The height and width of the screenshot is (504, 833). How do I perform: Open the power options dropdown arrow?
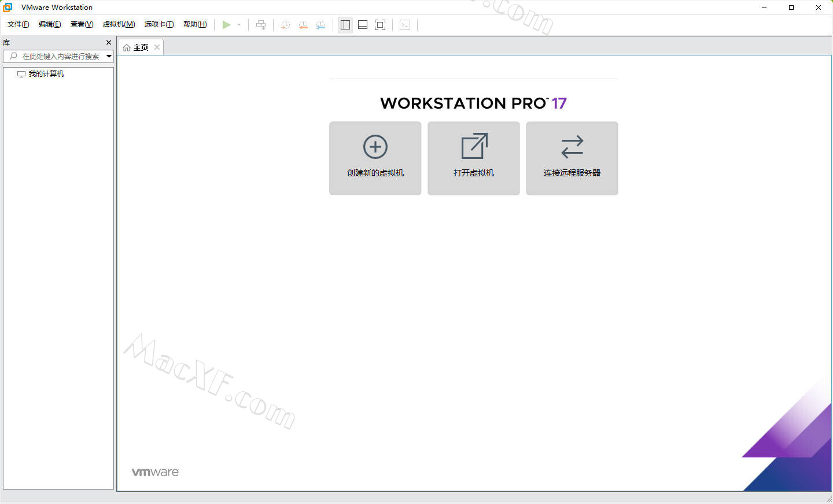click(239, 25)
